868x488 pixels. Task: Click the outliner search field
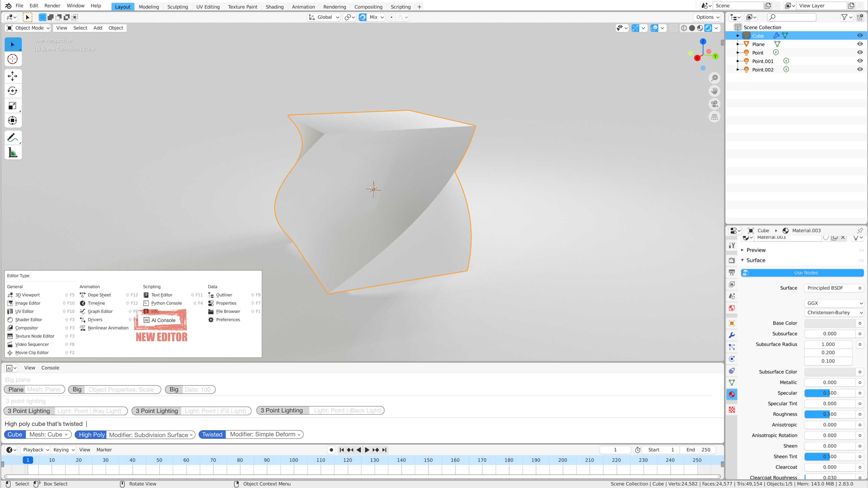(x=791, y=17)
